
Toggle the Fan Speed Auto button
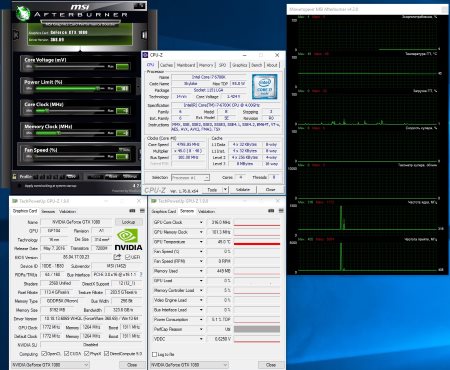pyautogui.click(x=125, y=150)
